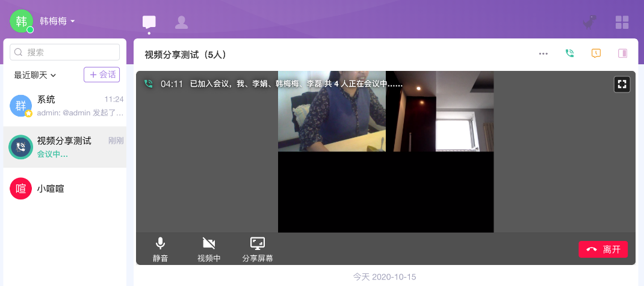Click the 11:24 timestamp on the 系统 chat
Viewport: 644px width, 286px height.
(114, 99)
